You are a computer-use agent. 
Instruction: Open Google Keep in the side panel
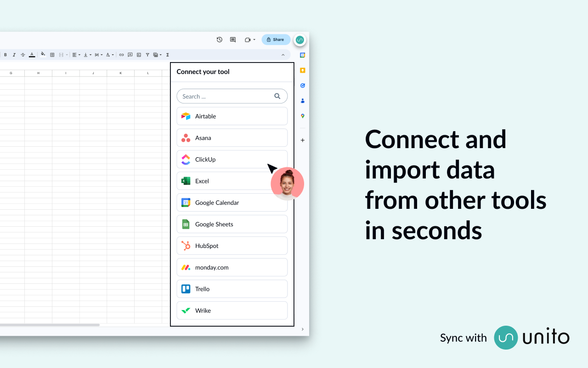pyautogui.click(x=302, y=70)
